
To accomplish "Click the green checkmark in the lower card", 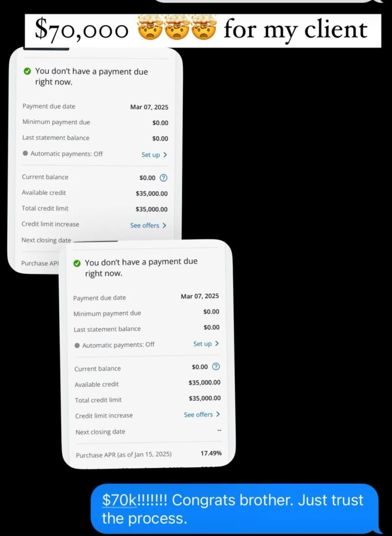I will click(77, 263).
